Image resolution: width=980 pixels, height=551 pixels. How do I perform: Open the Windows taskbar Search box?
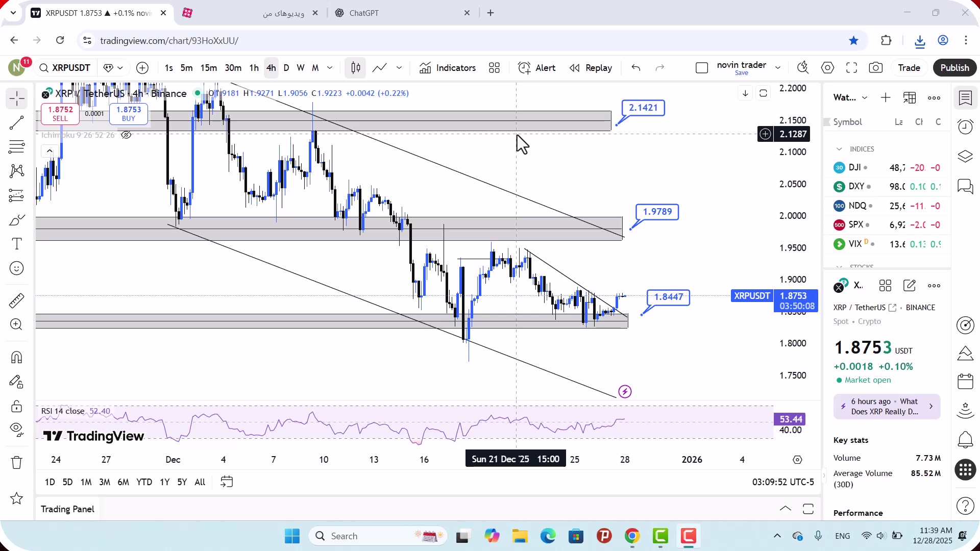click(x=378, y=536)
